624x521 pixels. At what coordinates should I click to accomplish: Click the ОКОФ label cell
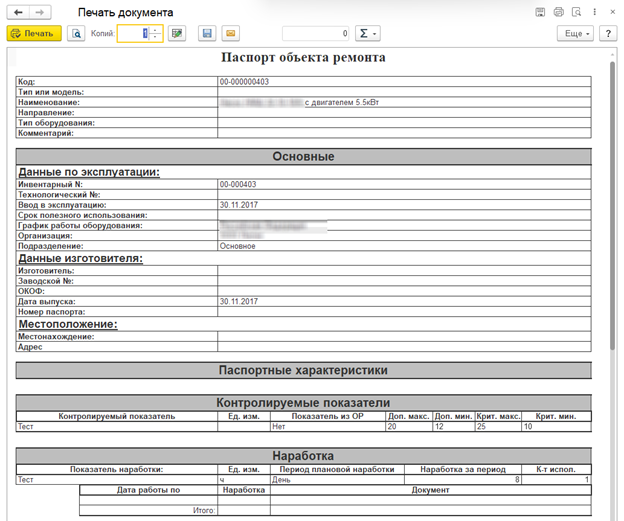pos(117,291)
